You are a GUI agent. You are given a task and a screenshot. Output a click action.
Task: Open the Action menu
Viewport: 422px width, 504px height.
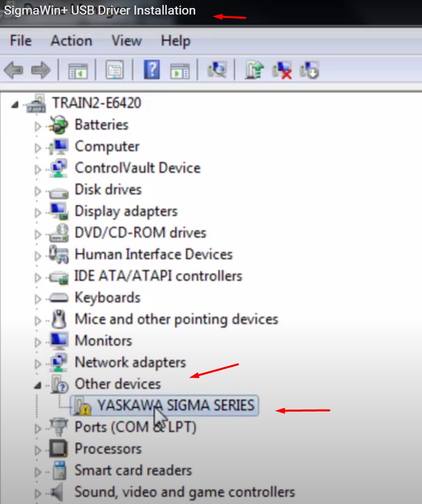click(71, 41)
